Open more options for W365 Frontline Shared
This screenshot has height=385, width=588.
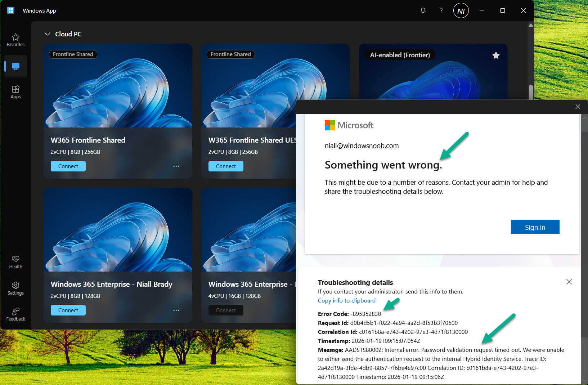pos(176,166)
